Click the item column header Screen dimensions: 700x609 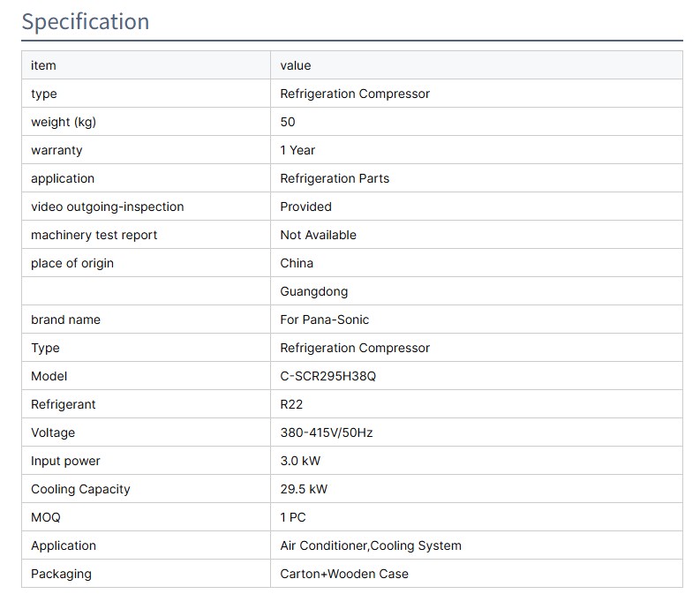point(43,65)
